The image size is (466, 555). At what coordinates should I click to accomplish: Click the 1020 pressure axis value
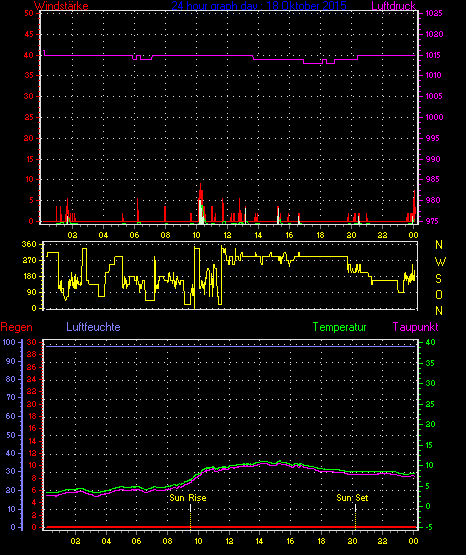click(434, 34)
